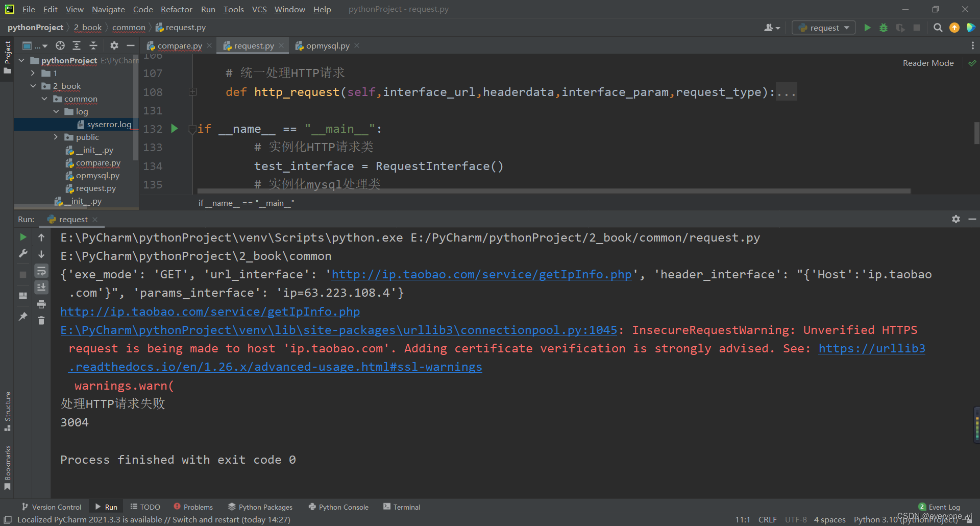Open run settings with the wrench icon
Screen dimensions: 980x526
(23, 254)
